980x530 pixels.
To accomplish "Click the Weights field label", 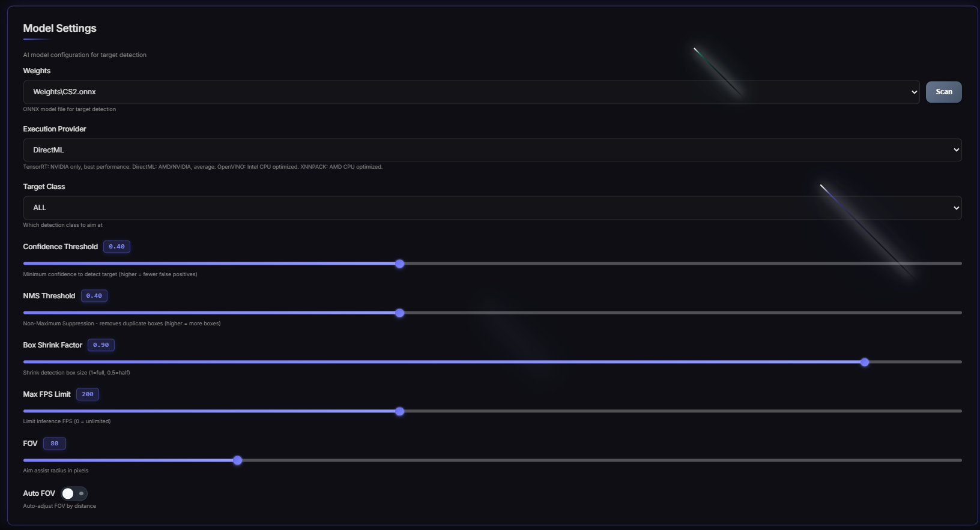I will coord(37,71).
